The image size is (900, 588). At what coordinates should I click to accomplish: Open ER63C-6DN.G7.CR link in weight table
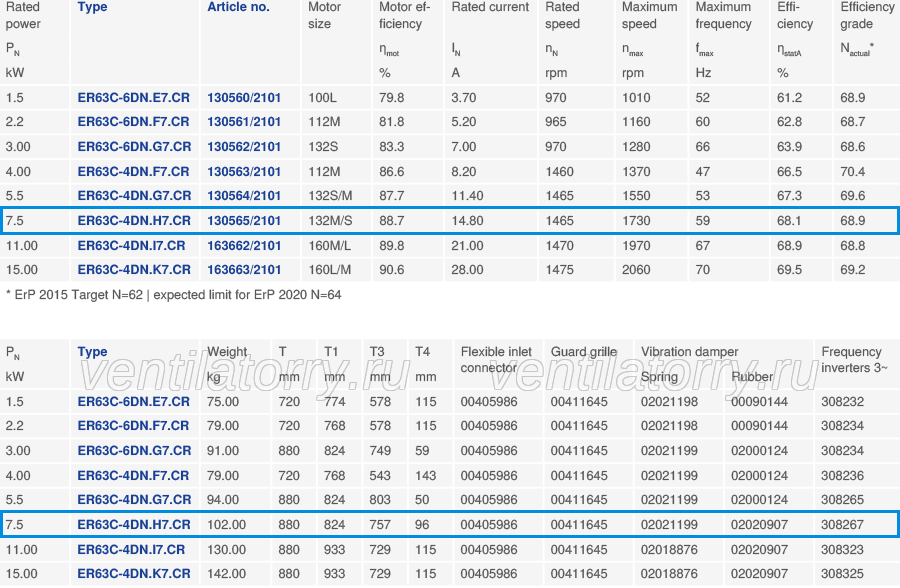tap(134, 451)
